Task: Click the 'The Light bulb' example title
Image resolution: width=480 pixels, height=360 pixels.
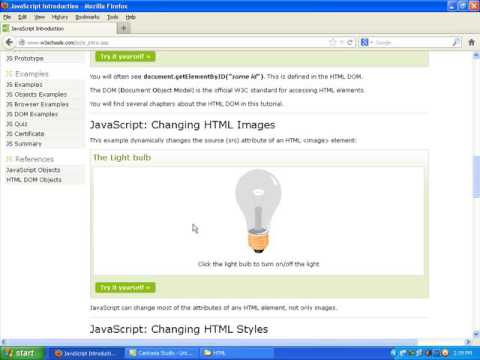Action: click(122, 157)
